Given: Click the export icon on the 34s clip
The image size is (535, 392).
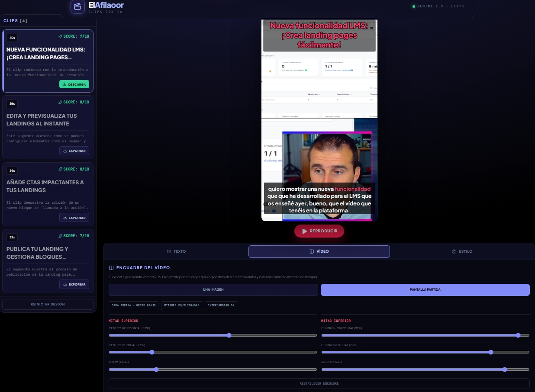Looking at the screenshot, I should (x=65, y=218).
